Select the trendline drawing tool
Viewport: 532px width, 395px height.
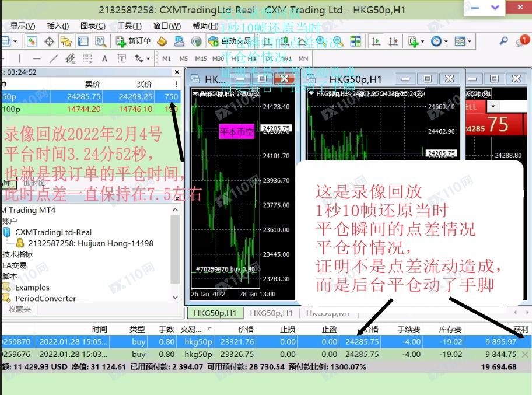(53, 59)
